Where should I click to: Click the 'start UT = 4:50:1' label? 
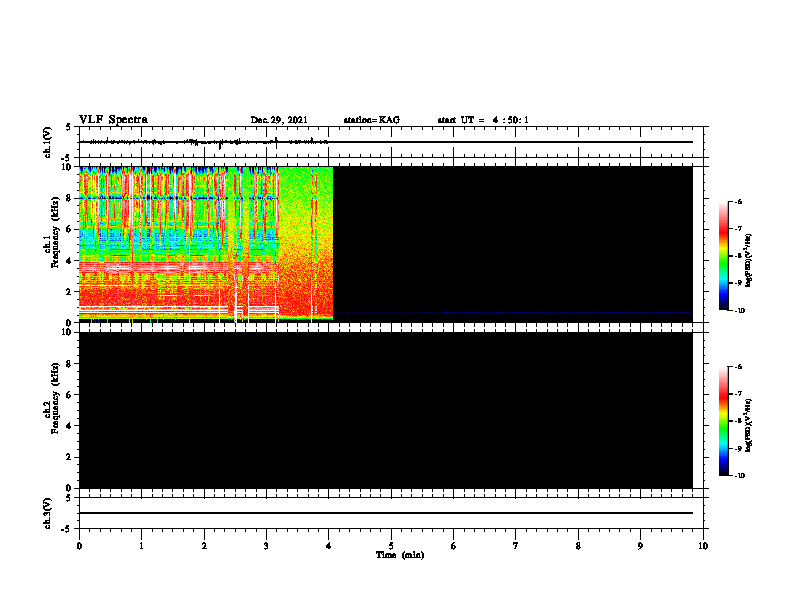(x=483, y=120)
